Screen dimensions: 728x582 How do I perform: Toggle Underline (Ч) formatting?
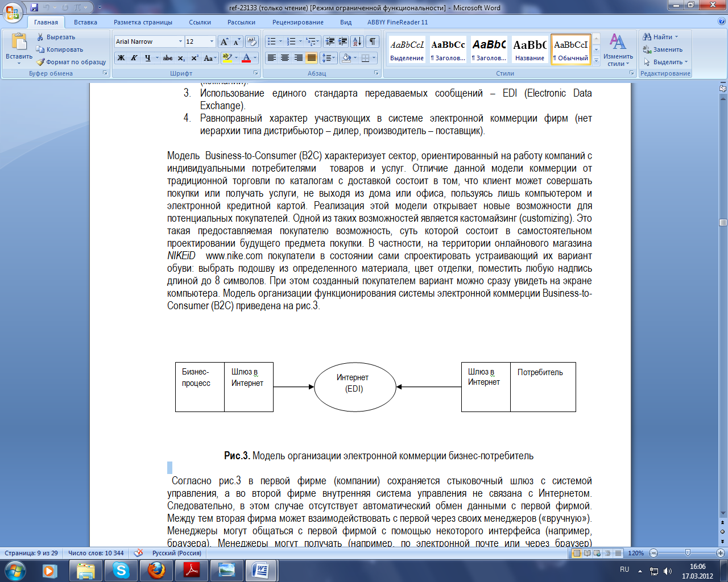point(148,58)
